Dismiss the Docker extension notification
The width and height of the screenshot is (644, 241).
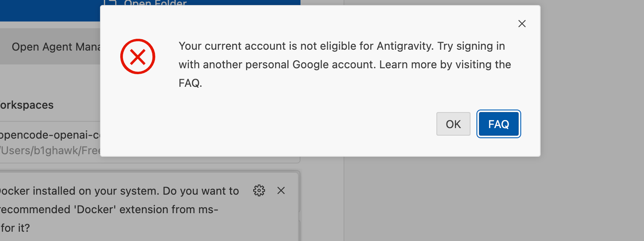[281, 190]
